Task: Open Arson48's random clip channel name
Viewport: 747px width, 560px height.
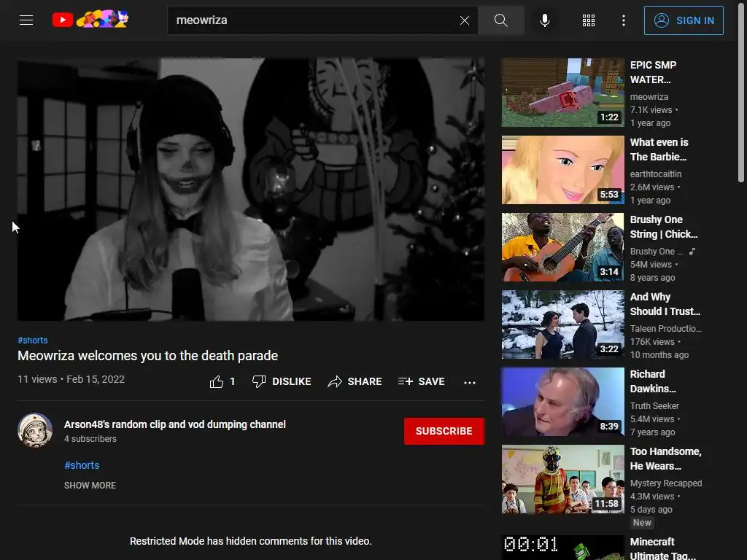Action: coord(175,424)
